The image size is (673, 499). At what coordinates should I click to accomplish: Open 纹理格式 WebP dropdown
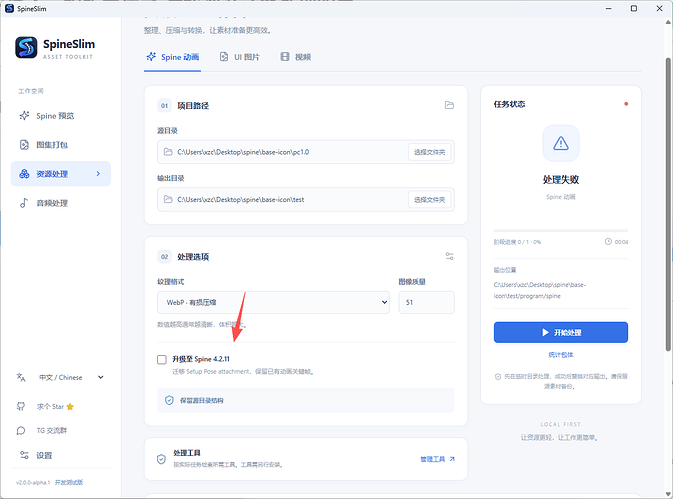coord(273,302)
